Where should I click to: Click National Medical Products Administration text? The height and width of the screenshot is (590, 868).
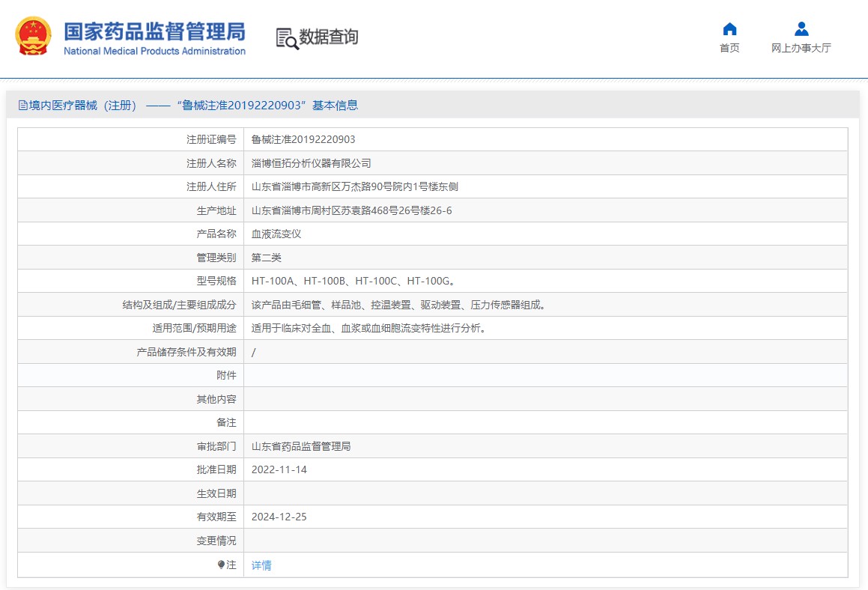154,51
